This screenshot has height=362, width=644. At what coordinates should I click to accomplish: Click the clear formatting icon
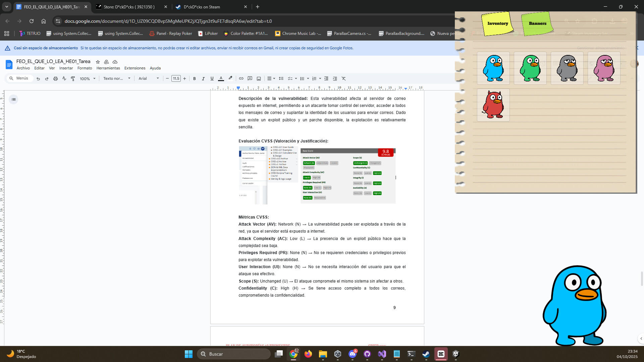pyautogui.click(x=343, y=78)
